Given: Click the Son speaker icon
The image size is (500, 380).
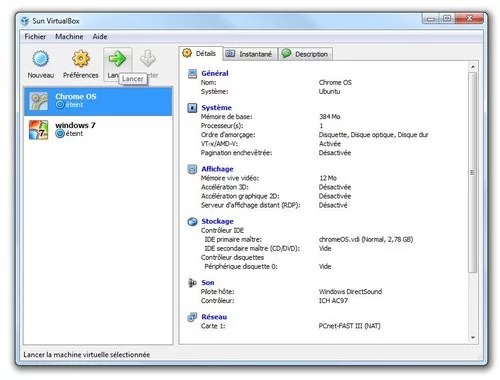Looking at the screenshot, I should [x=192, y=283].
